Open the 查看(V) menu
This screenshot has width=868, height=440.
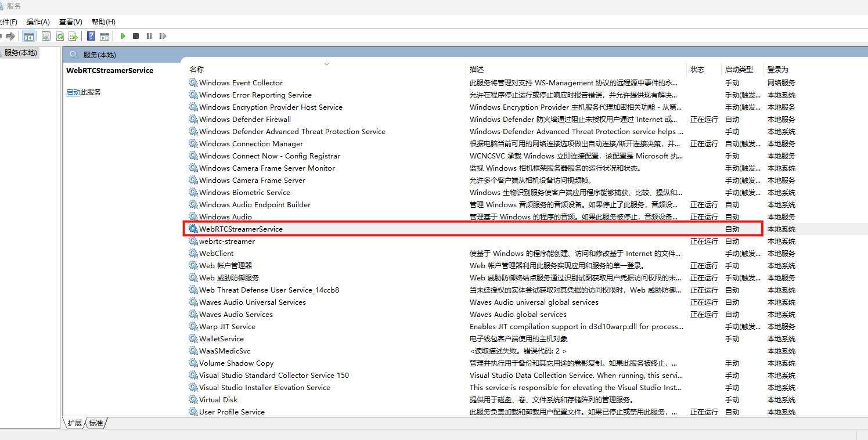71,21
